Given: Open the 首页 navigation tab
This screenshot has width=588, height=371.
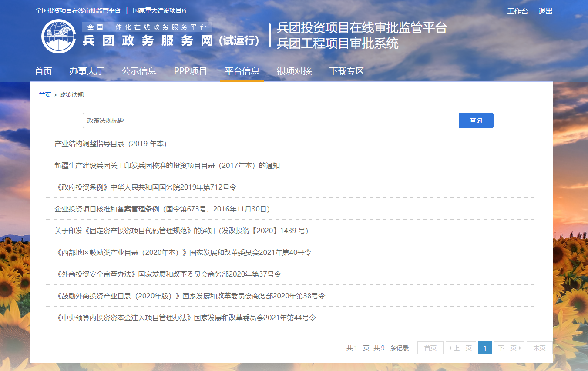Looking at the screenshot, I should pyautogui.click(x=44, y=71).
